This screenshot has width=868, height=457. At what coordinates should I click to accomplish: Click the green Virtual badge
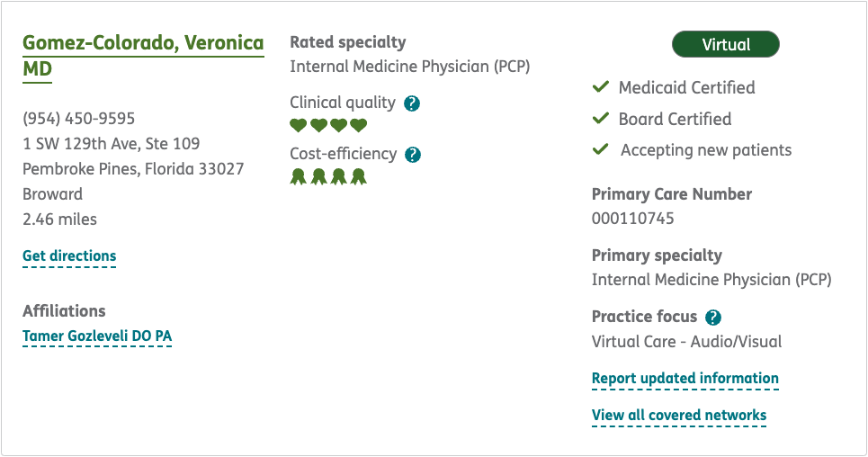(726, 44)
